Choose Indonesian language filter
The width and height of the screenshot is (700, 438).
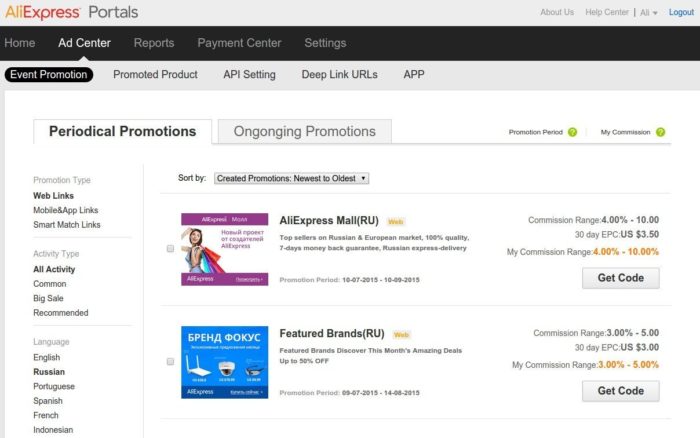click(53, 430)
